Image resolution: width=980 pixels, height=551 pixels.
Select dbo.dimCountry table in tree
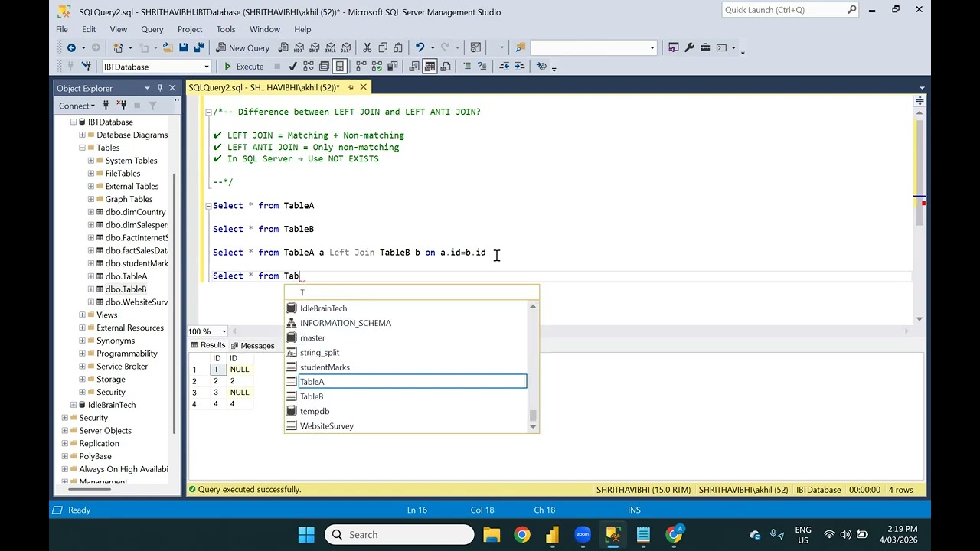[136, 212]
